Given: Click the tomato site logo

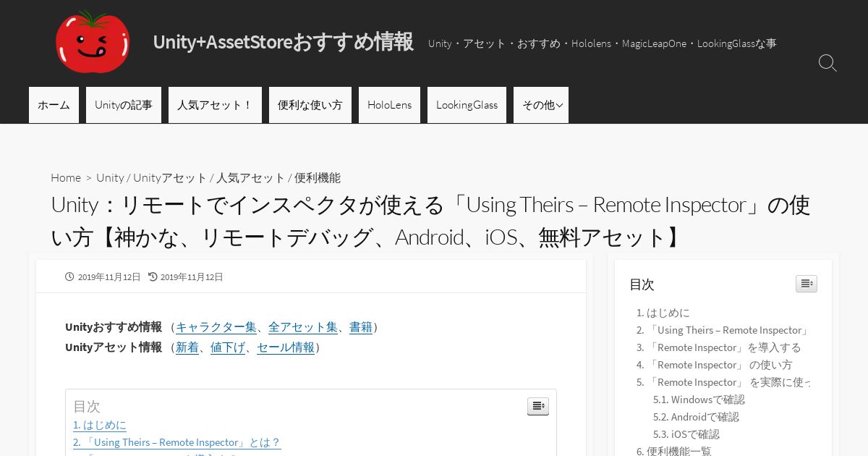Looking at the screenshot, I should 93,42.
